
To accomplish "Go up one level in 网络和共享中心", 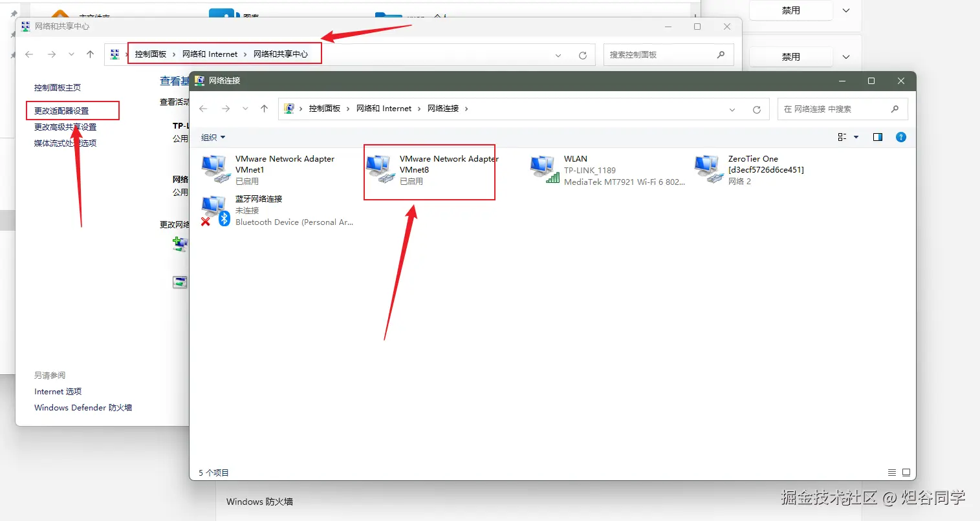I will coord(90,54).
